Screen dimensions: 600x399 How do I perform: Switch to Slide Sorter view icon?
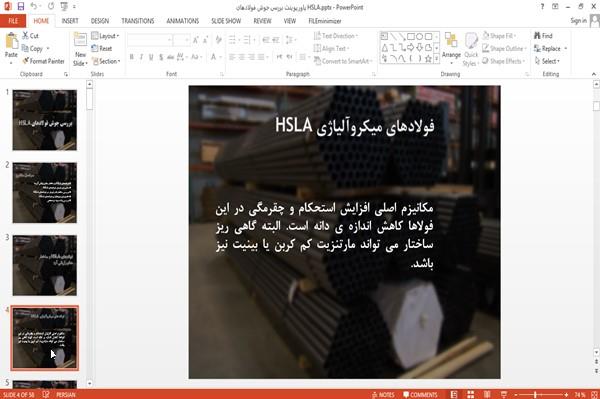pyautogui.click(x=471, y=395)
